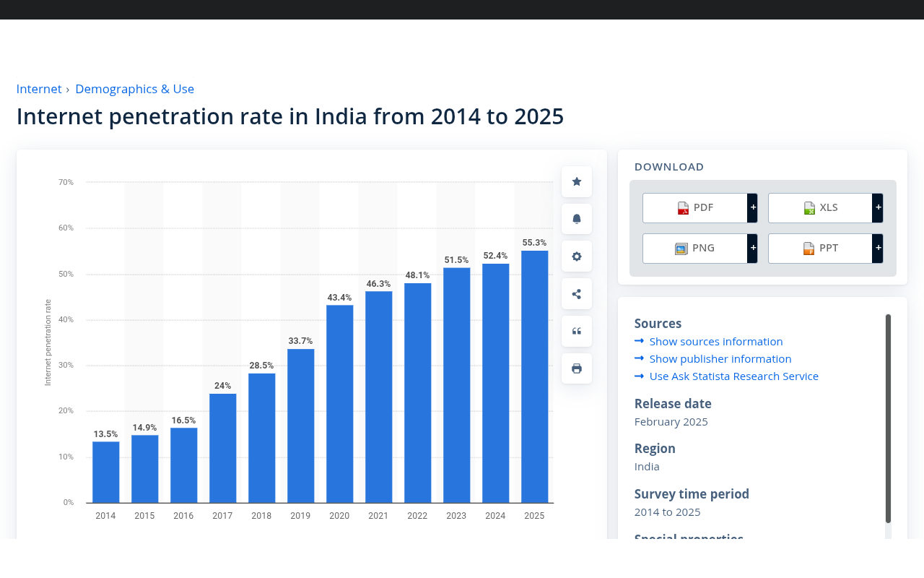Image resolution: width=924 pixels, height=578 pixels.
Task: Click the 2017 bar labeled 24%
Action: 222,448
